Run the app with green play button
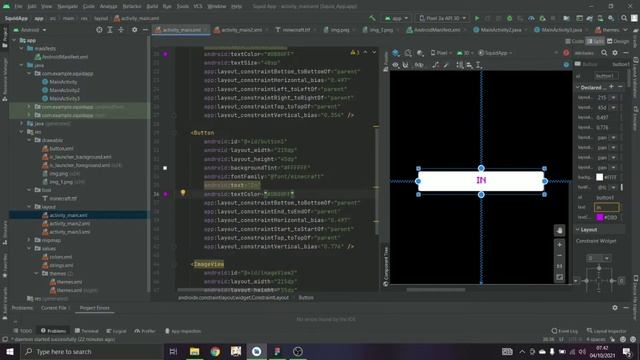Screen dimensions: 640x360 click(477, 18)
